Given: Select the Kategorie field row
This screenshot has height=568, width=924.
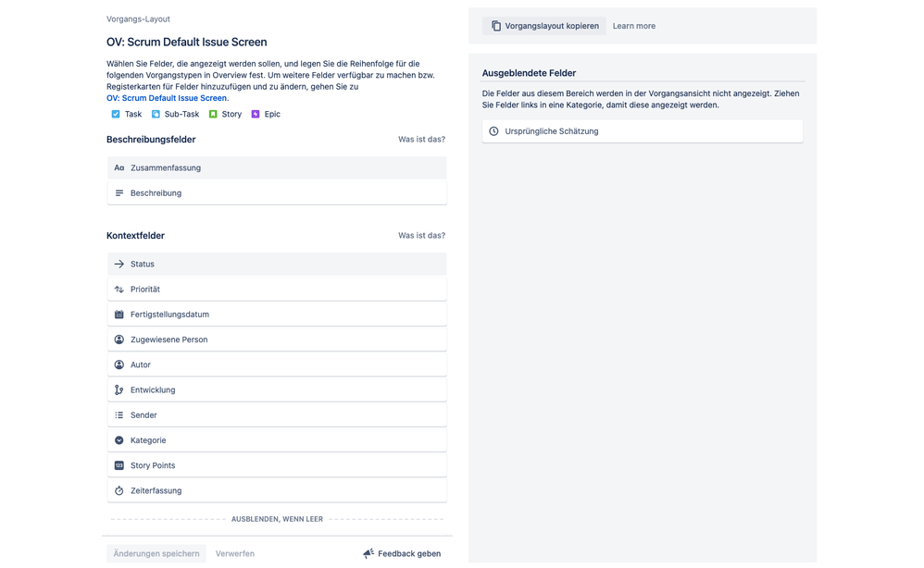Looking at the screenshot, I should (x=277, y=440).
